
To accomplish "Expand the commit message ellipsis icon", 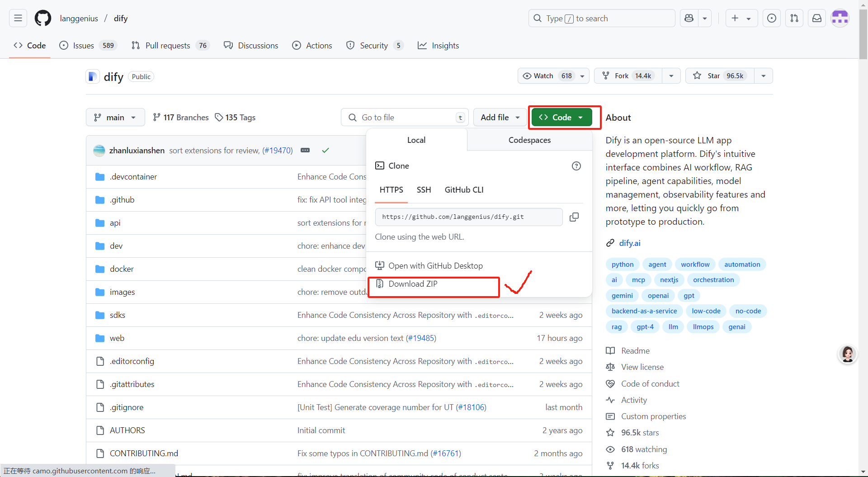I will tap(305, 150).
